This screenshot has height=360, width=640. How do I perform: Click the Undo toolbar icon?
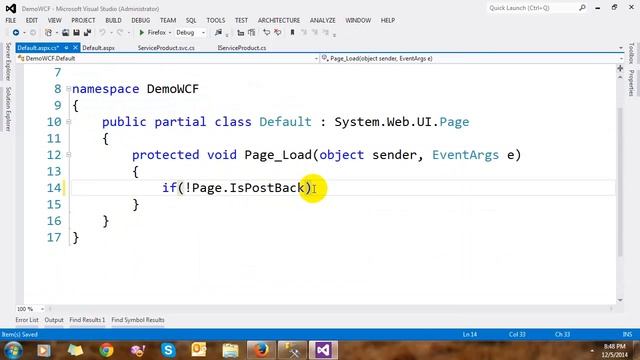pyautogui.click(x=102, y=32)
